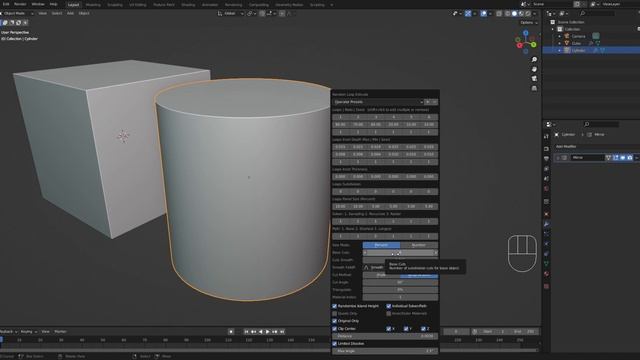Click the red X axis on navigation gizmo
This screenshot has width=640, height=360.
(520, 45)
